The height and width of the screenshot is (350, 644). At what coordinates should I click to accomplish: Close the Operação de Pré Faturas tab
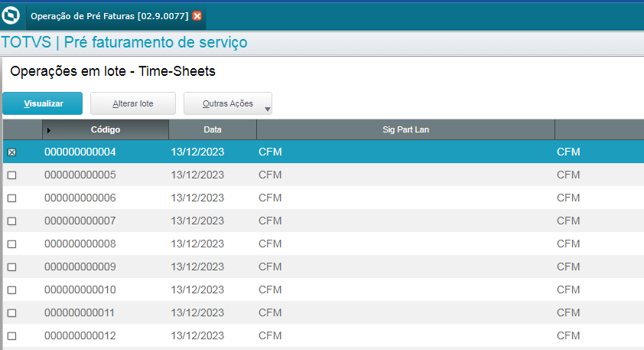(197, 16)
